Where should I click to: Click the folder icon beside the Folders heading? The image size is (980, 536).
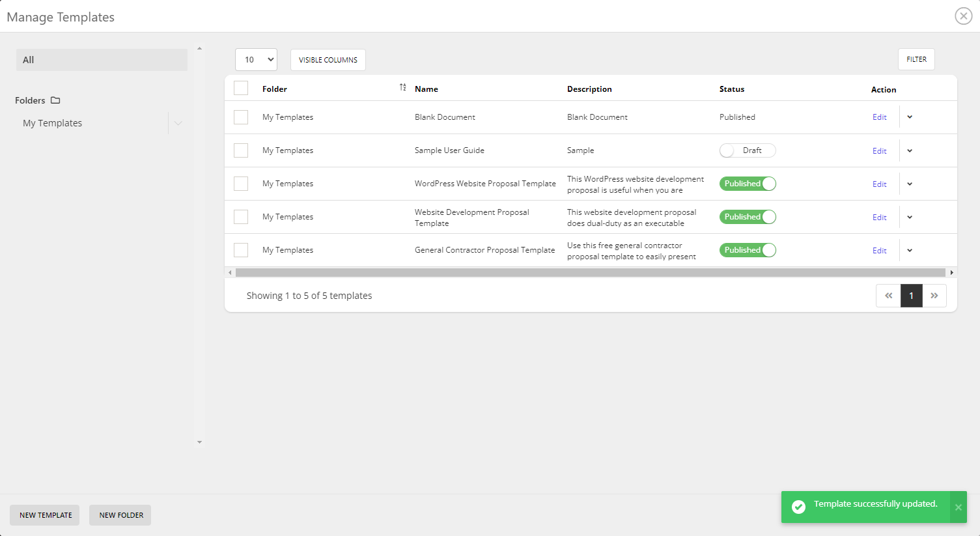click(x=55, y=100)
